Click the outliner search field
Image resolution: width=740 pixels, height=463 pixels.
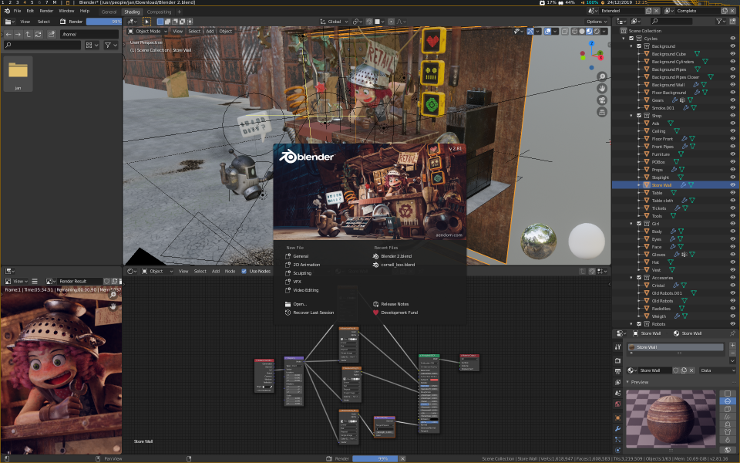coord(671,21)
